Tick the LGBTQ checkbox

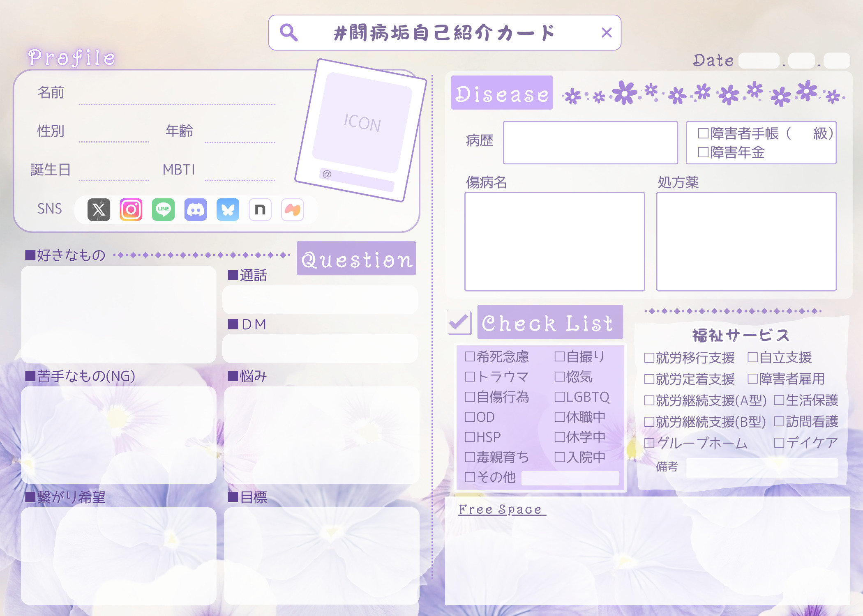pos(559,397)
